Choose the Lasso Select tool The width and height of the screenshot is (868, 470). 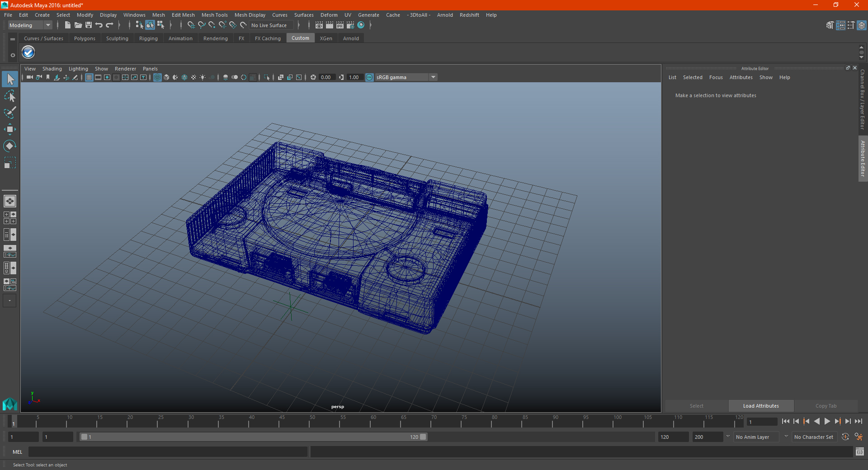[x=10, y=96]
